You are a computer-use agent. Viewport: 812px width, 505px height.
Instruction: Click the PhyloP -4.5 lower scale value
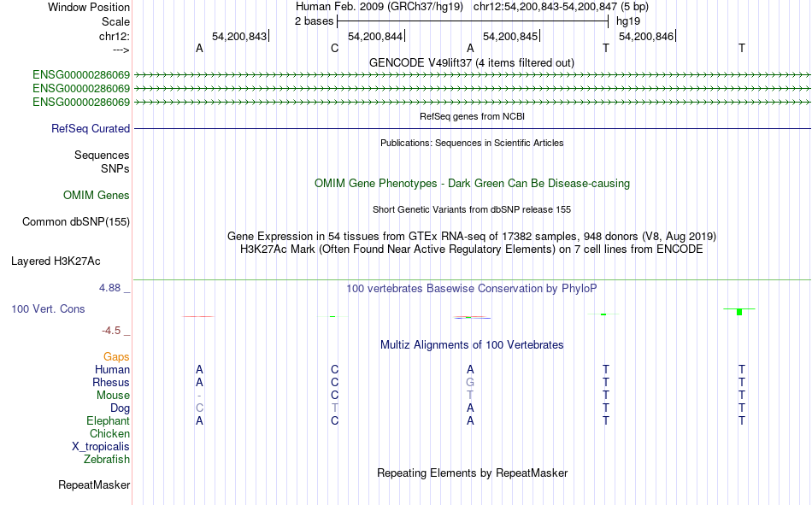(x=111, y=331)
